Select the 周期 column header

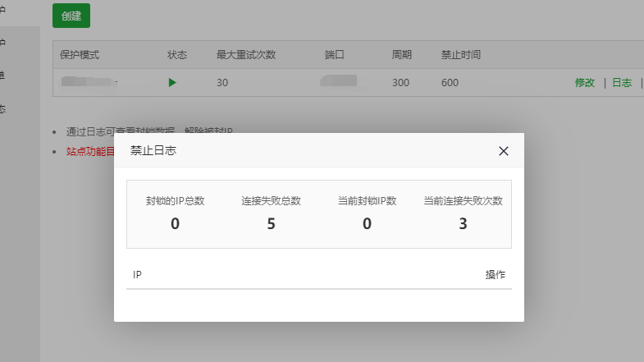click(x=401, y=55)
